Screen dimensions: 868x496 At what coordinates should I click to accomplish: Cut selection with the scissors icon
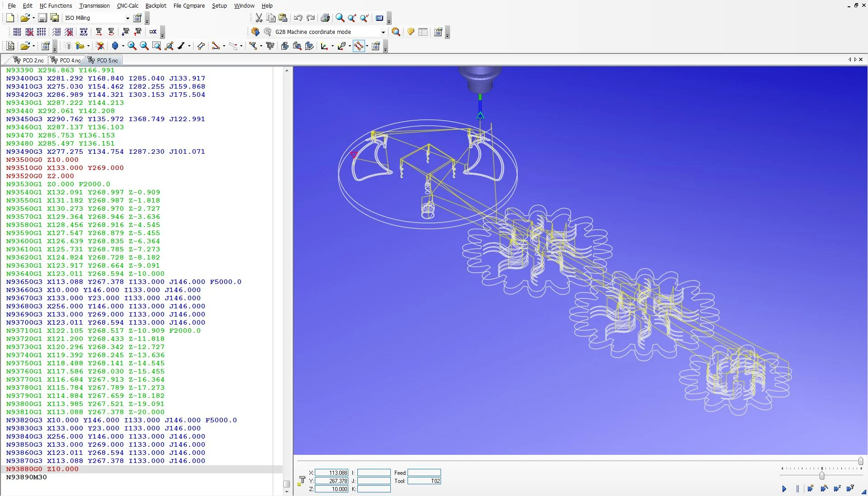pos(259,18)
